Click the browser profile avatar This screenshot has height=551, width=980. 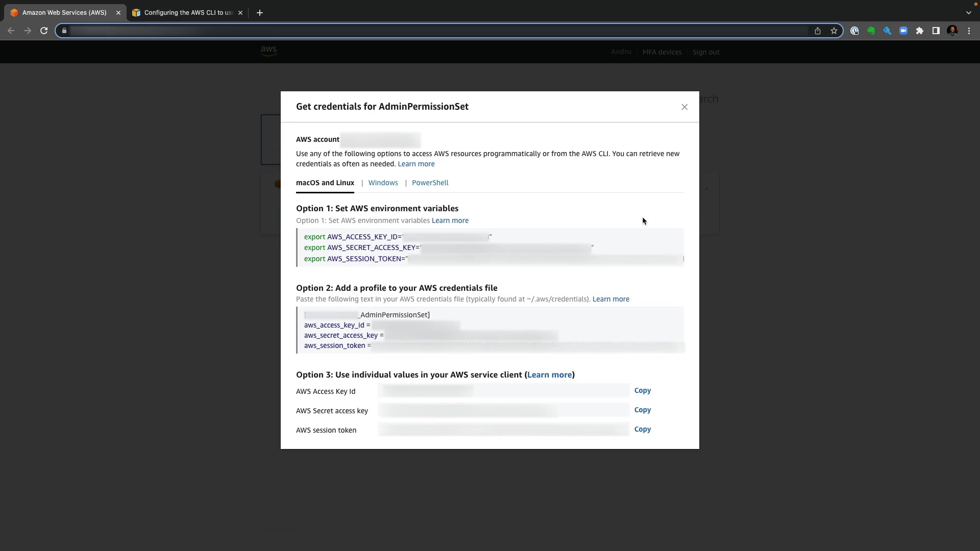click(952, 31)
